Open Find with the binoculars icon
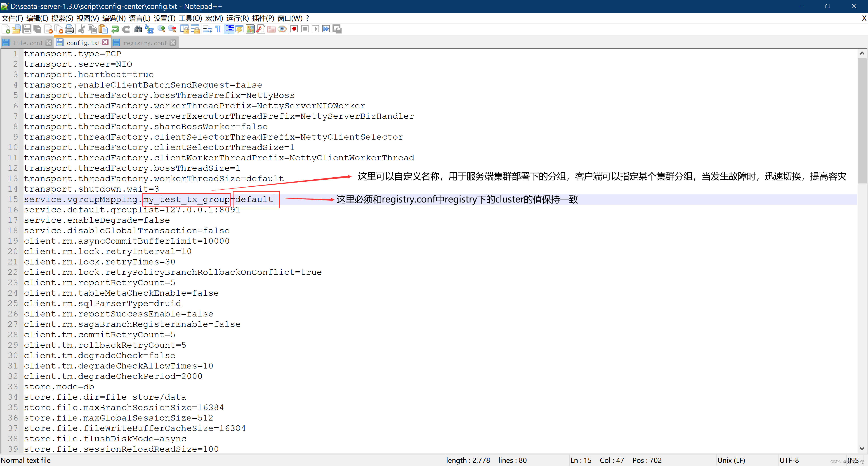Viewport: 868px width, 466px height. pos(138,29)
